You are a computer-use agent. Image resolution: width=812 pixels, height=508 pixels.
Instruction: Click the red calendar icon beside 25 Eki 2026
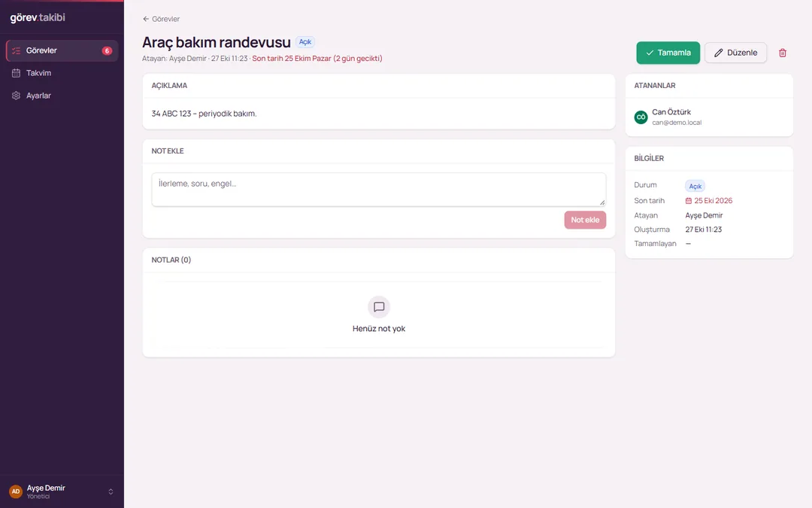tap(689, 201)
